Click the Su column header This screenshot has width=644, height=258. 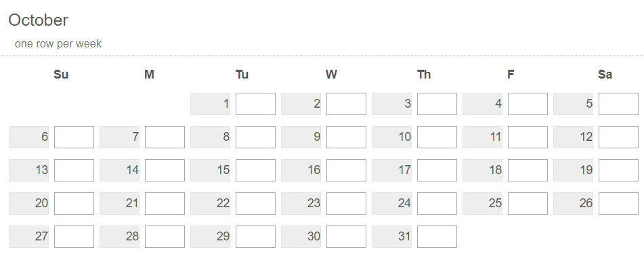(x=61, y=74)
